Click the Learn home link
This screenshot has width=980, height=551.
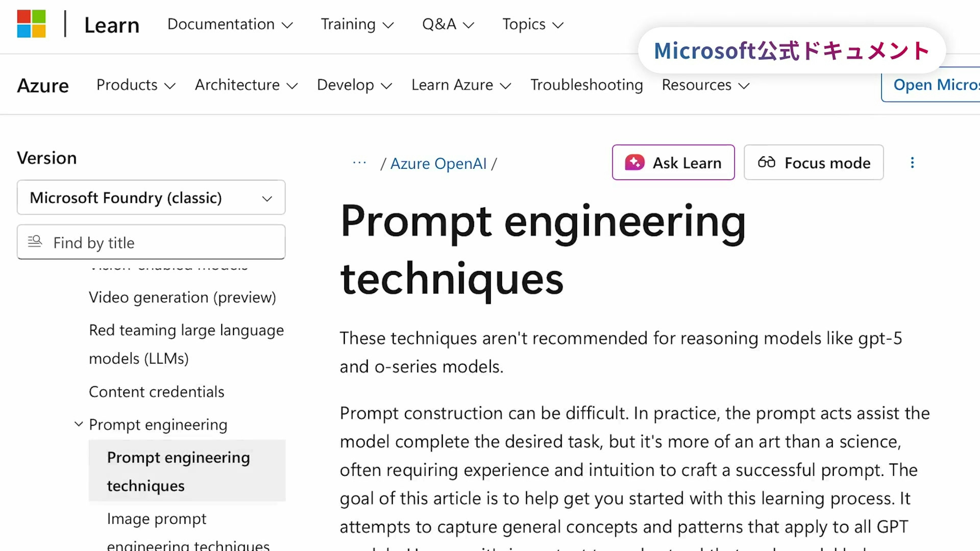(112, 25)
